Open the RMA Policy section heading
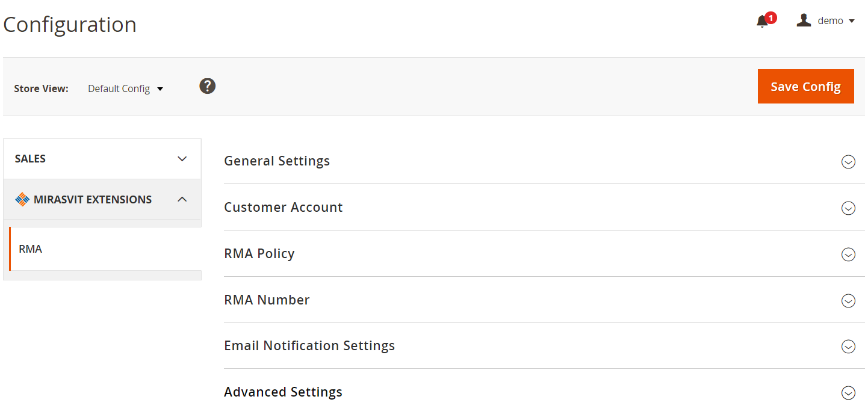868x417 pixels. pyautogui.click(x=259, y=254)
